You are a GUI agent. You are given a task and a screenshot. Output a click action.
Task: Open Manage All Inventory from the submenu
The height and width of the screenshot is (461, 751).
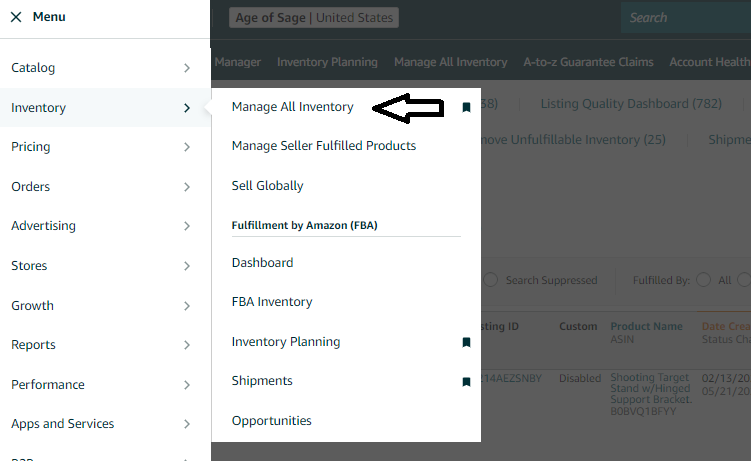[x=292, y=107]
